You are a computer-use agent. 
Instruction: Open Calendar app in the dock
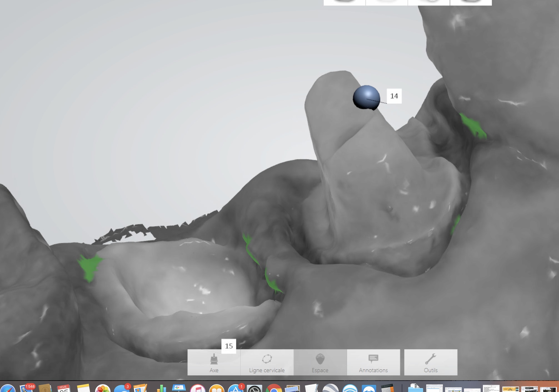pos(64,389)
